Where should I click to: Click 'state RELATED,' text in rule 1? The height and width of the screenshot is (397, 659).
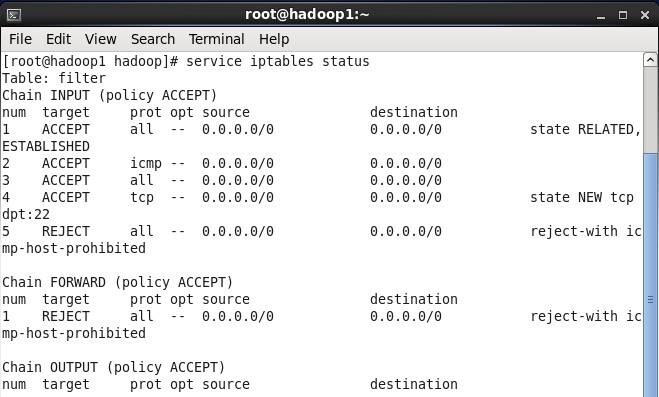click(x=585, y=129)
